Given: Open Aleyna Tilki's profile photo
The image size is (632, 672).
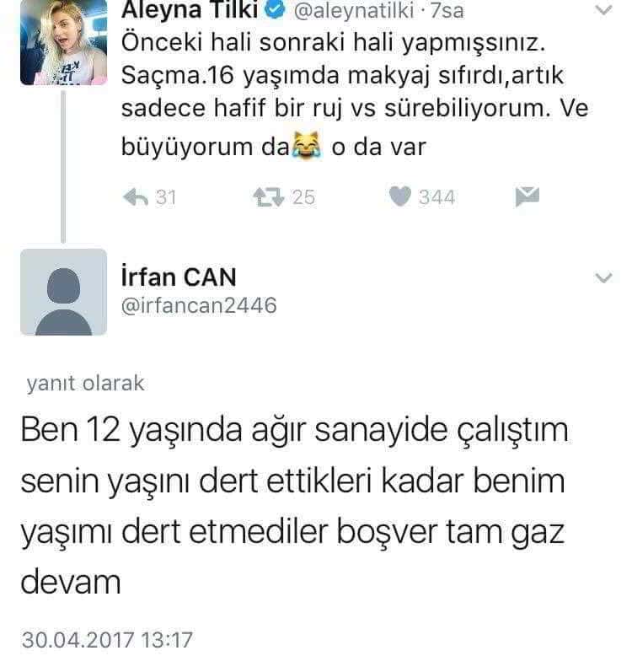Looking at the screenshot, I should point(63,42).
